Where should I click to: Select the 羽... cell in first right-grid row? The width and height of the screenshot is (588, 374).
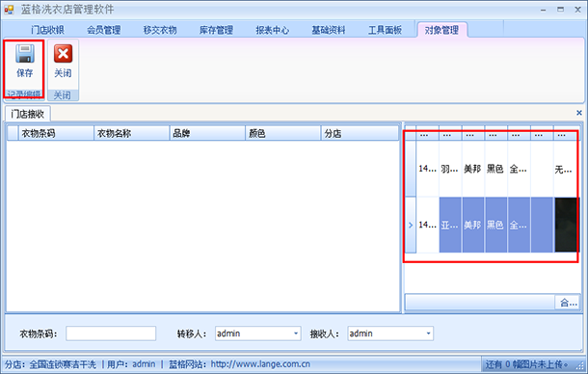(450, 169)
